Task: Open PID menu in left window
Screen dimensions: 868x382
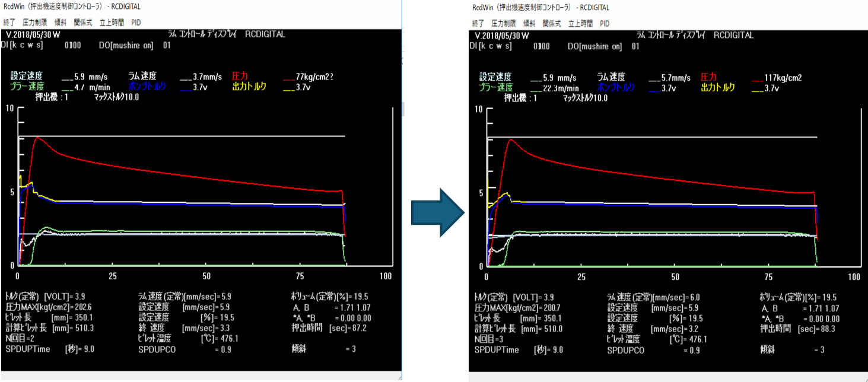Action: [136, 22]
